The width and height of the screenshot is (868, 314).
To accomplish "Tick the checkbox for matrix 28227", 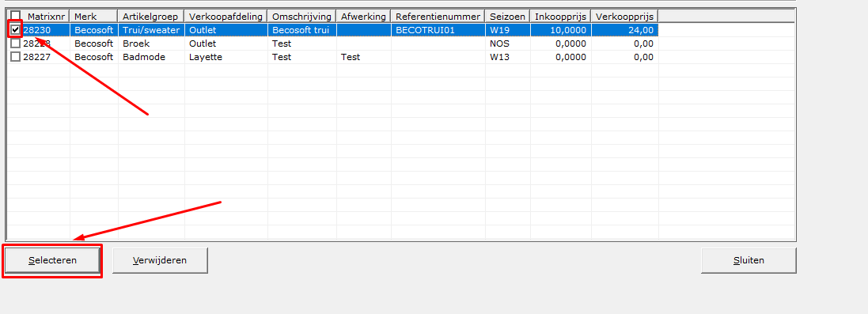I will click(x=16, y=56).
